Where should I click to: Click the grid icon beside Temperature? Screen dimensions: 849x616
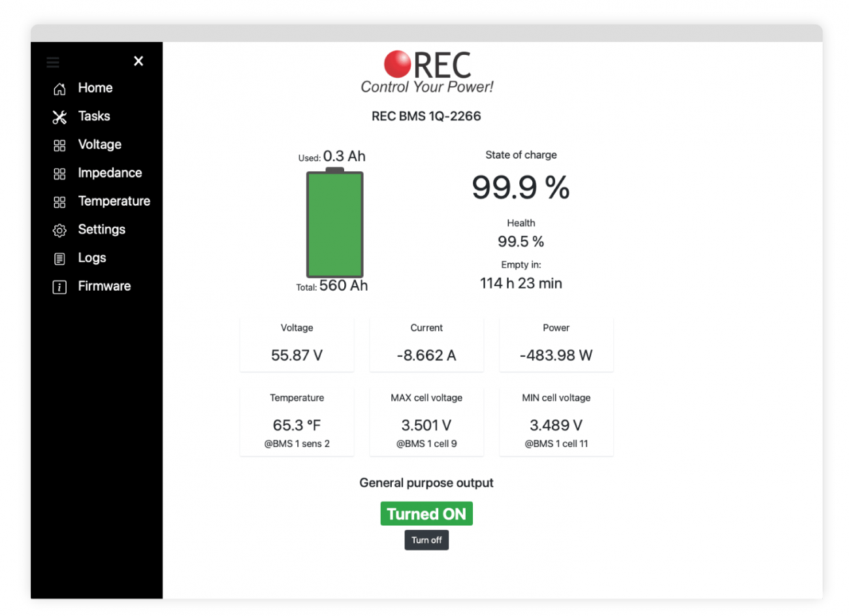click(59, 202)
